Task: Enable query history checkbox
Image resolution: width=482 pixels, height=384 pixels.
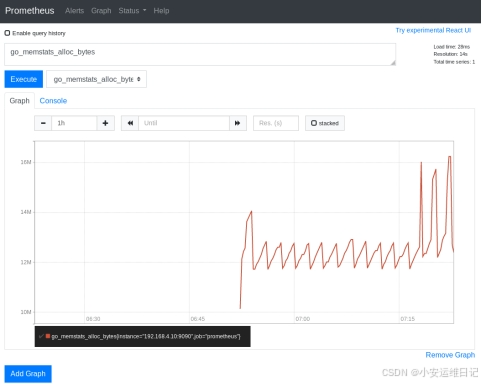Action: (7, 33)
